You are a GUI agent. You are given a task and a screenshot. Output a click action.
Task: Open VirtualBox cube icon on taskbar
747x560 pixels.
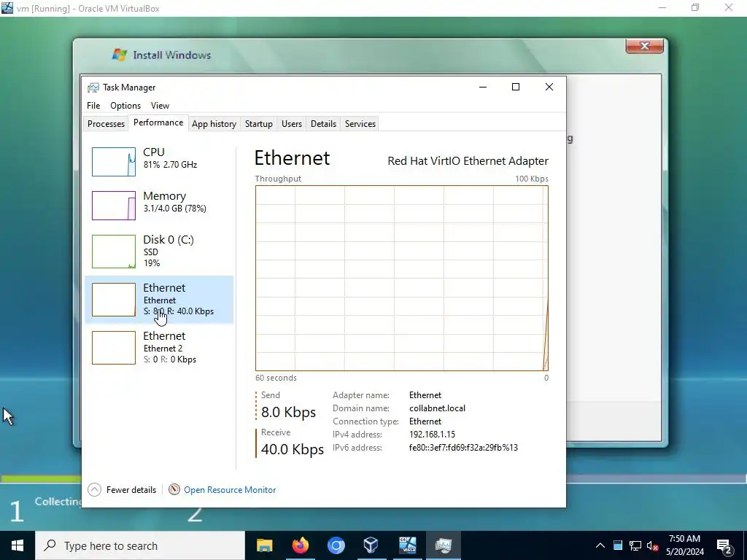371,545
